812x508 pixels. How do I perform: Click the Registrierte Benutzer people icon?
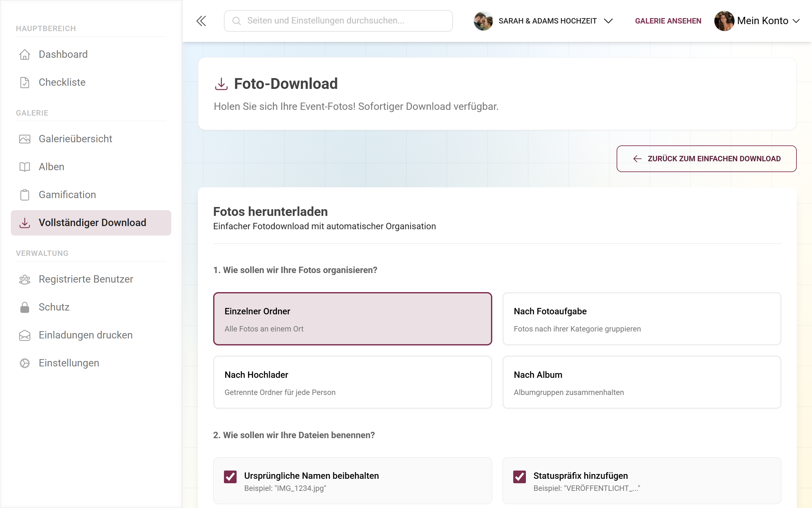24,279
